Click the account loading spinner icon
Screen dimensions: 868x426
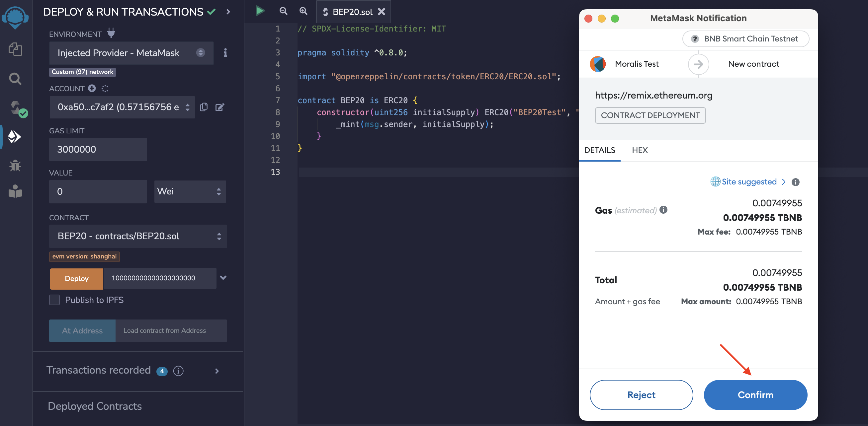click(105, 88)
